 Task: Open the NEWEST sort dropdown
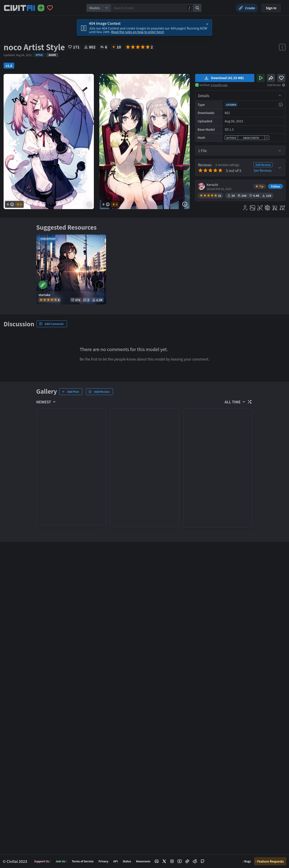(46, 402)
